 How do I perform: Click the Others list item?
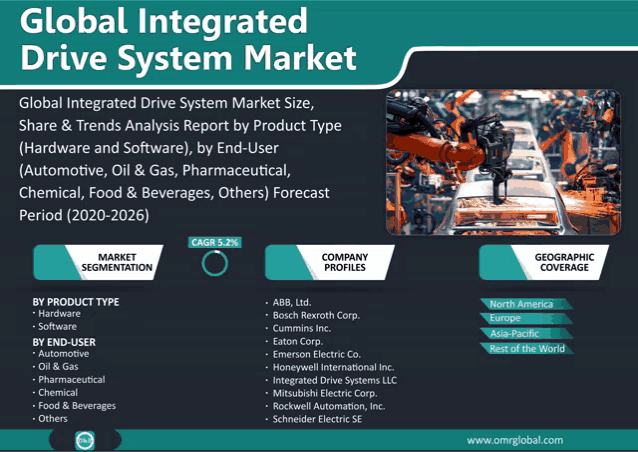coord(53,419)
